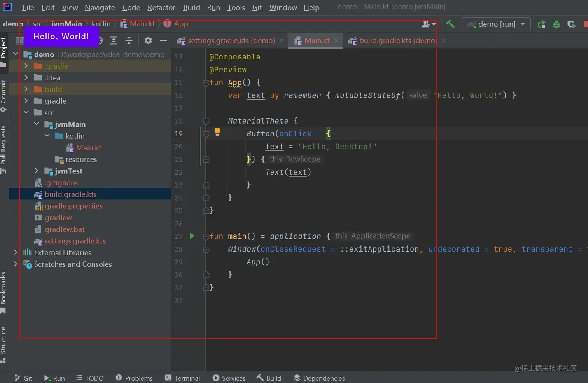The height and width of the screenshot is (383, 588).
Task: Click Collapse All icon in Project panel
Action: [129, 40]
